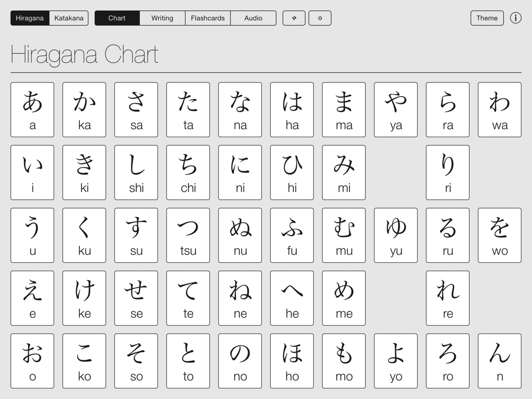Open the す (su) card
Viewport: 532px width, 399px height.
136,235
